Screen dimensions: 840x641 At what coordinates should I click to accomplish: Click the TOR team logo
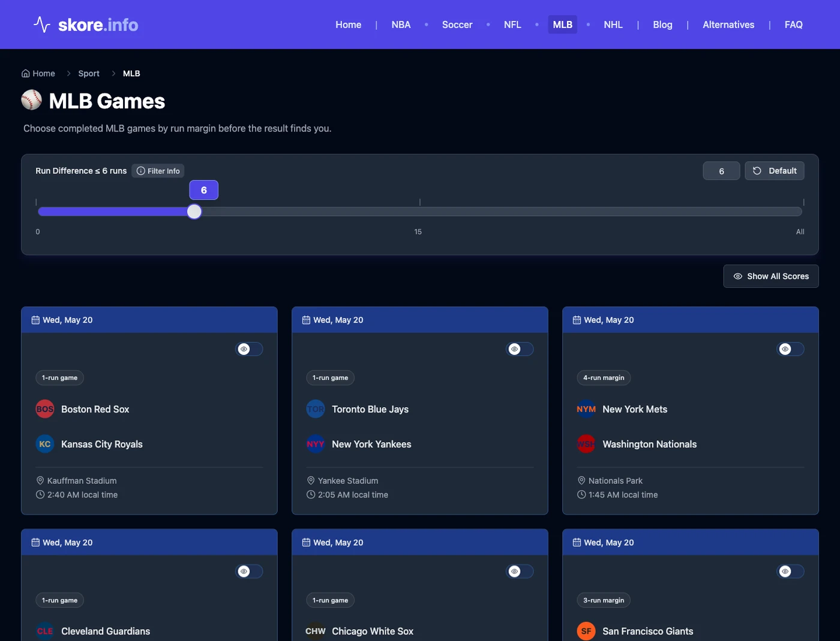pyautogui.click(x=316, y=409)
